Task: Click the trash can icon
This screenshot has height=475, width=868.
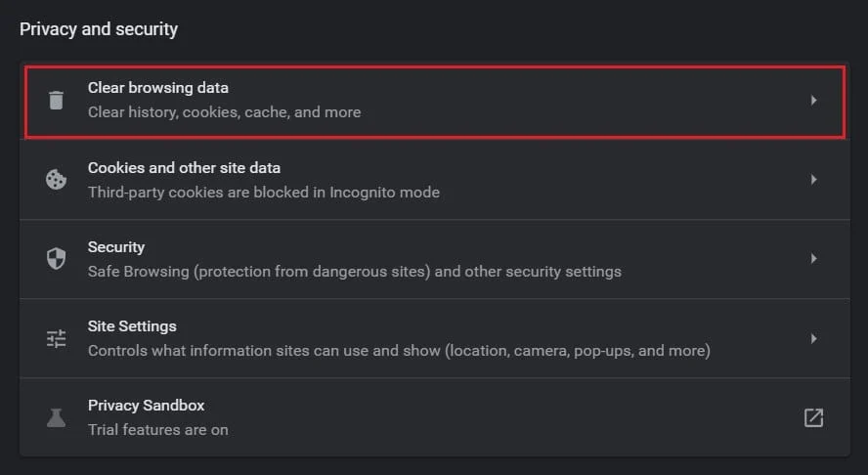Action: tap(57, 100)
